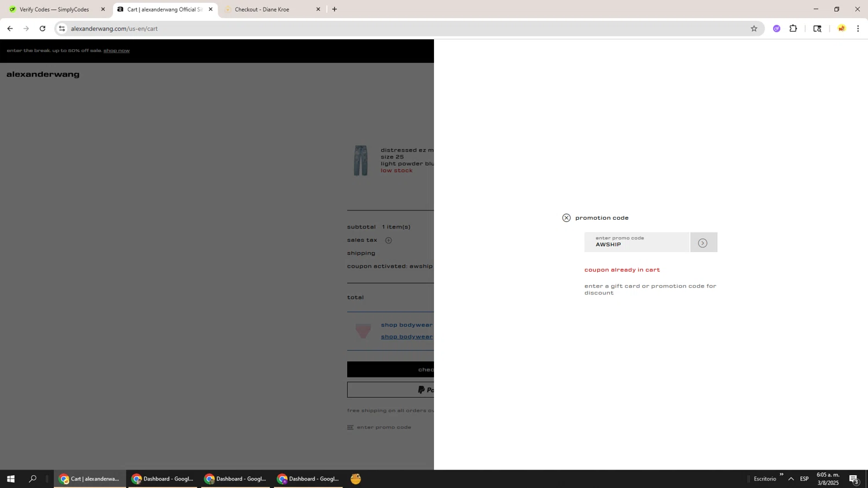The image size is (868, 488).
Task: Open the purple extension icon in the toolbar
Action: 777,28
